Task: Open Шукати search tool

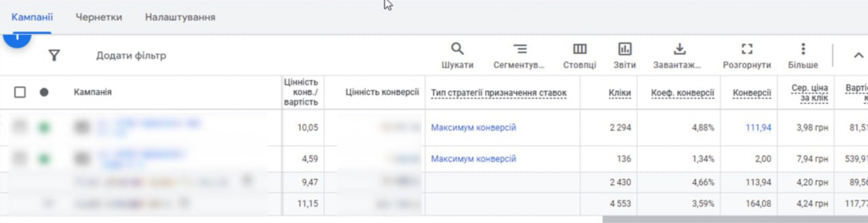Action: [x=457, y=56]
